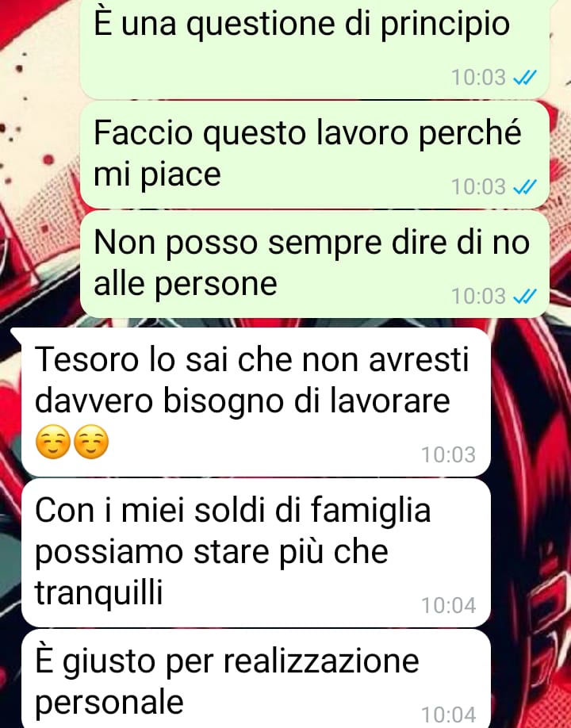The height and width of the screenshot is (728, 571).
Task: Tap the first smiling emoji in the Tesoro message
Action: pos(53,442)
